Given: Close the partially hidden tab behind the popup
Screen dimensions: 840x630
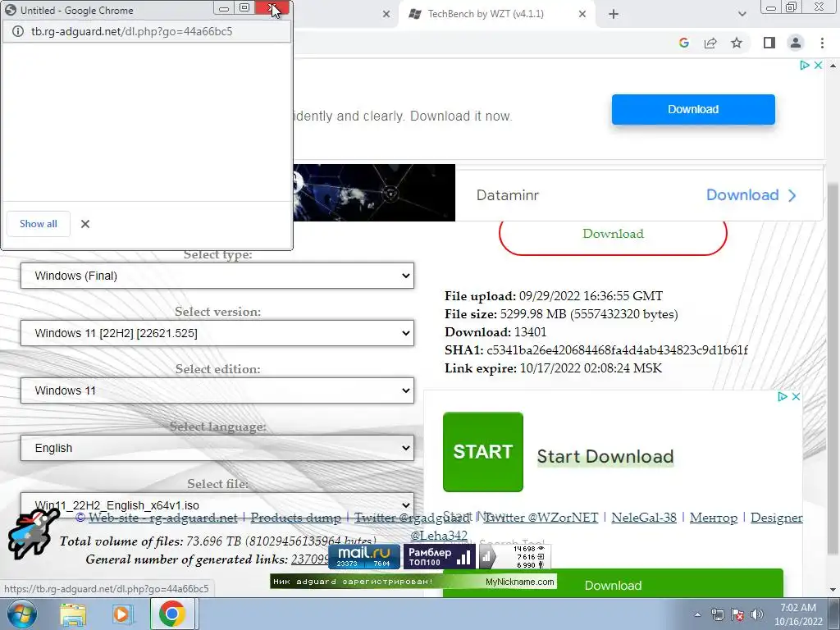Looking at the screenshot, I should [x=386, y=15].
